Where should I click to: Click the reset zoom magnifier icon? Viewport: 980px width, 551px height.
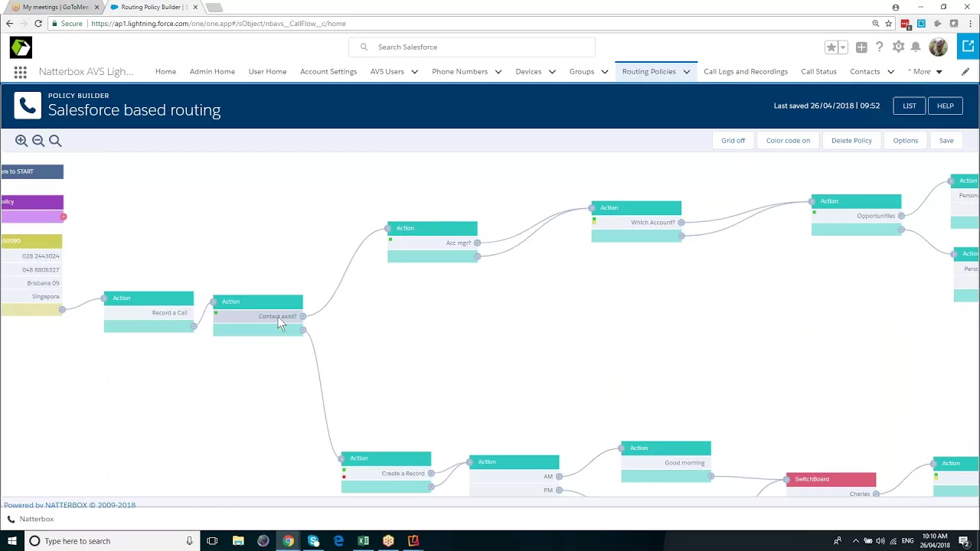pos(55,141)
